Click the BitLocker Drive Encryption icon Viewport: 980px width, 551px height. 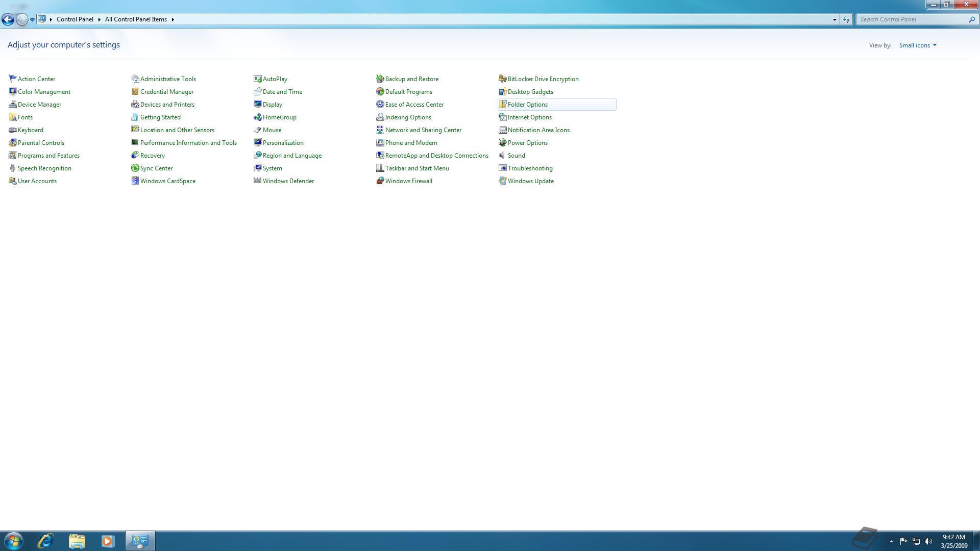click(503, 79)
